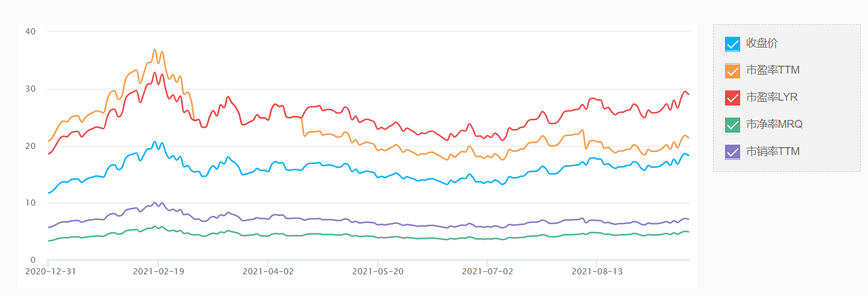Click the highest peak of the orange line
868x296 pixels.
click(x=155, y=49)
